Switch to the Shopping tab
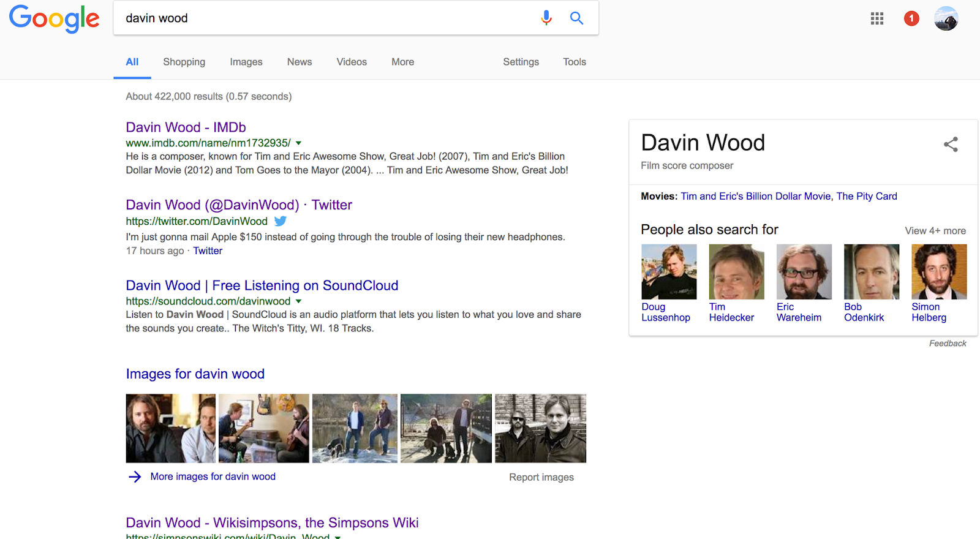This screenshot has height=539, width=980. [184, 62]
